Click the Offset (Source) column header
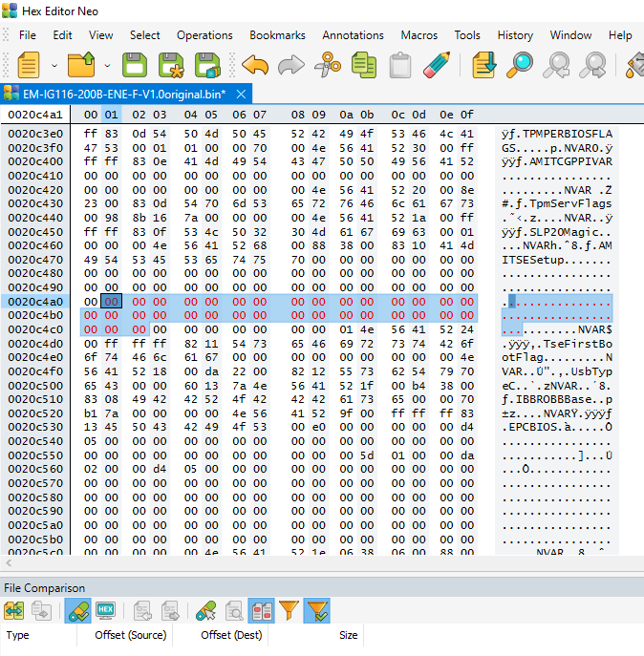 [130, 635]
